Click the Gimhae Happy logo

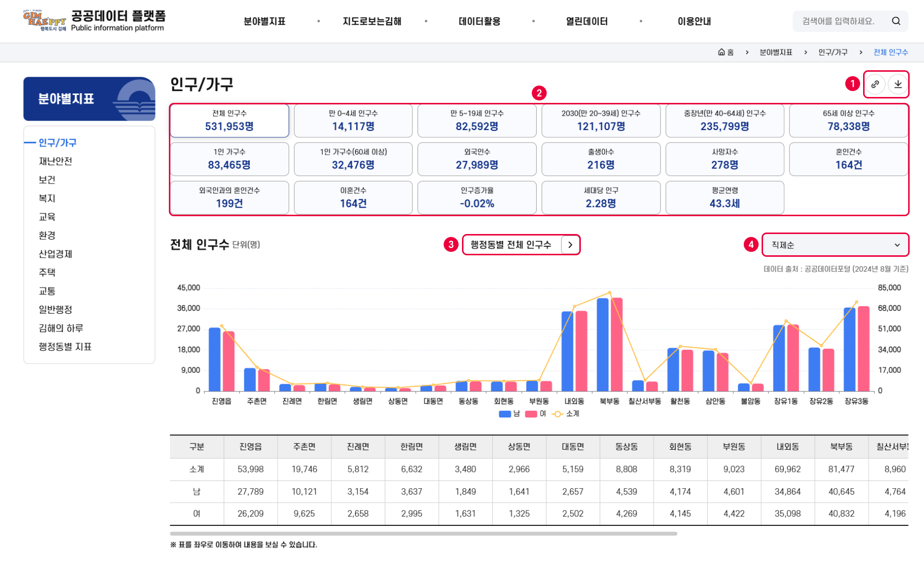[45, 21]
